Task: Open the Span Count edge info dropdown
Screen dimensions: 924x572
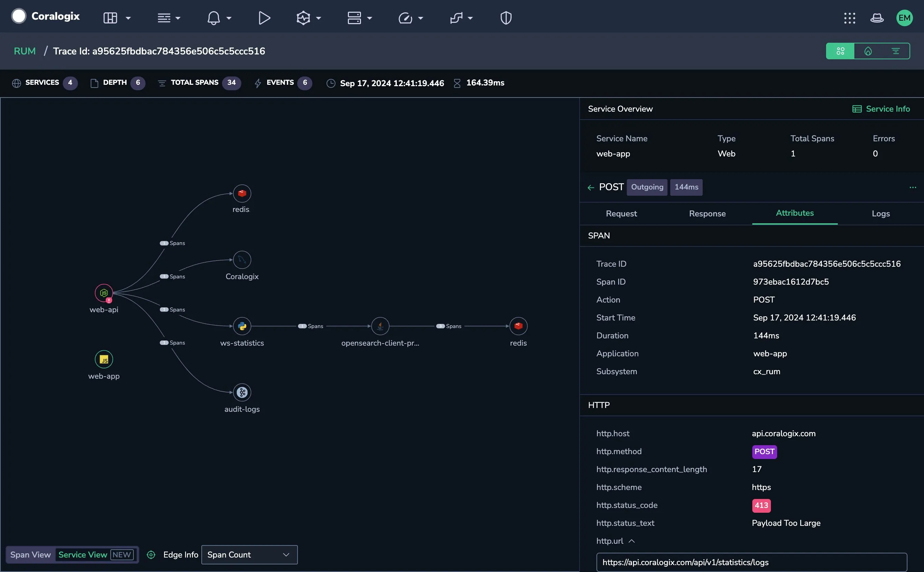Action: [250, 554]
